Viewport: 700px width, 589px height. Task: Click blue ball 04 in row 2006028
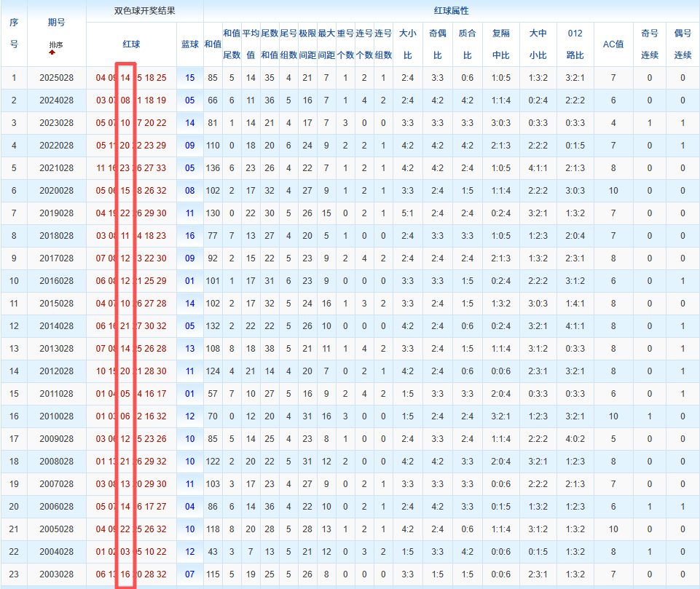(x=189, y=507)
